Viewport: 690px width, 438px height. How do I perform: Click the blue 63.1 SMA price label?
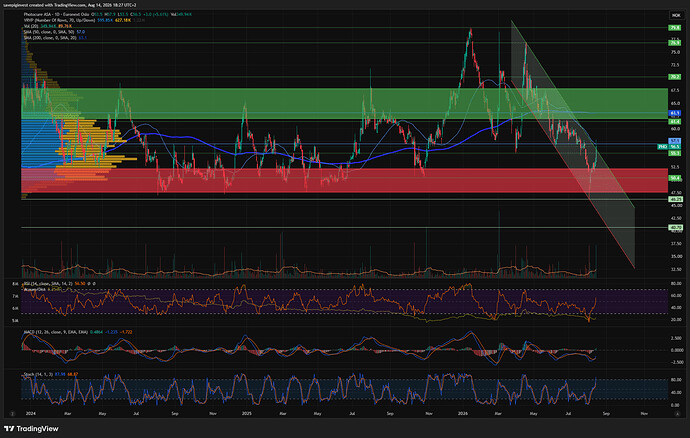(675, 113)
